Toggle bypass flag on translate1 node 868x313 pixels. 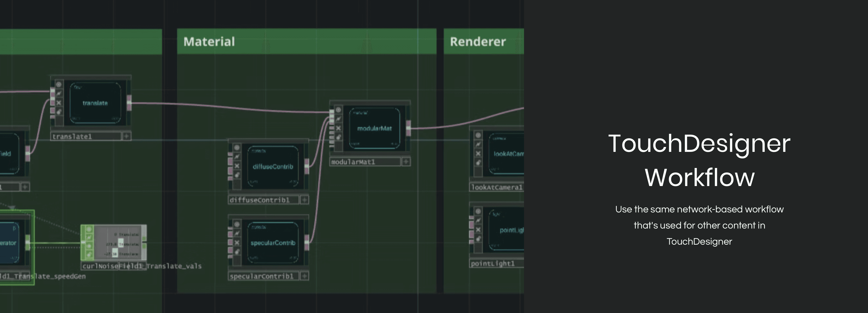[59, 103]
